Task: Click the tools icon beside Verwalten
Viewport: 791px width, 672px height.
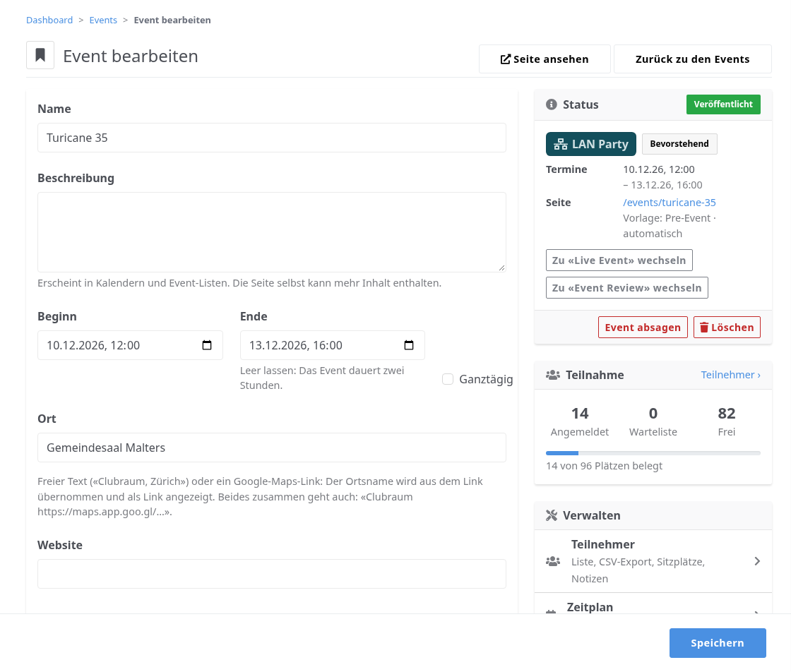Action: click(552, 515)
